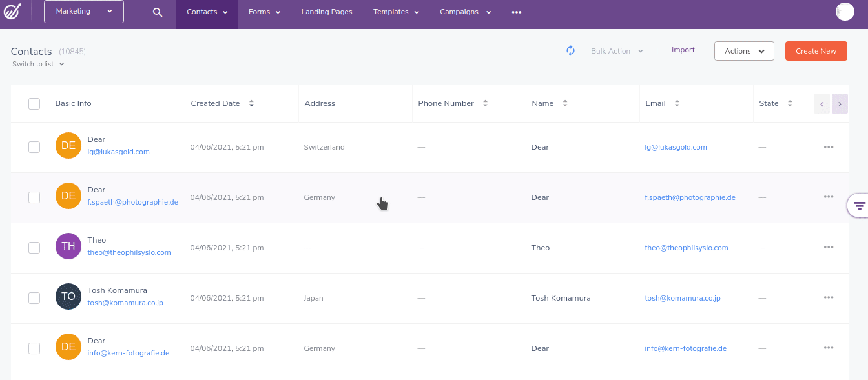
Task: Open row options for Tosh Komamura
Action: tap(829, 298)
